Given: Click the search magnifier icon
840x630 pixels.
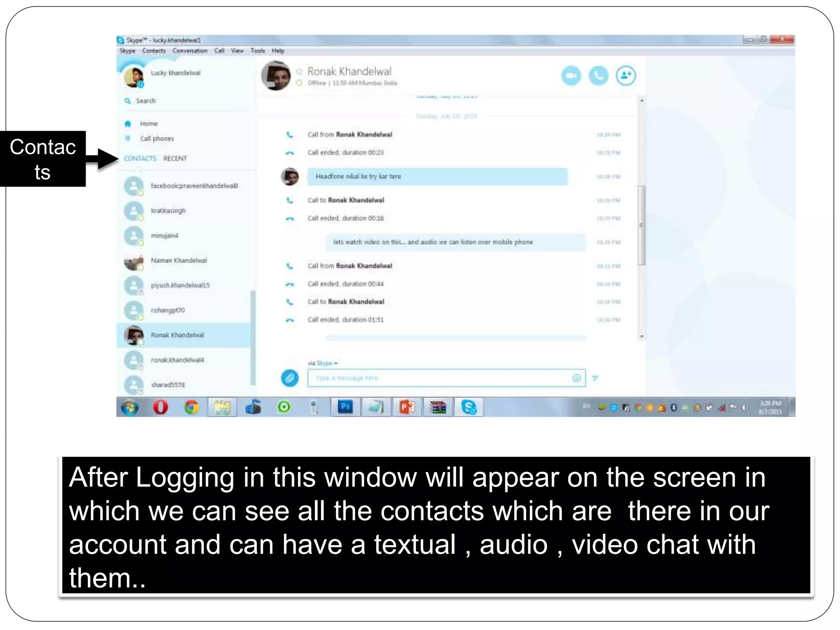Looking at the screenshot, I should coord(128,100).
